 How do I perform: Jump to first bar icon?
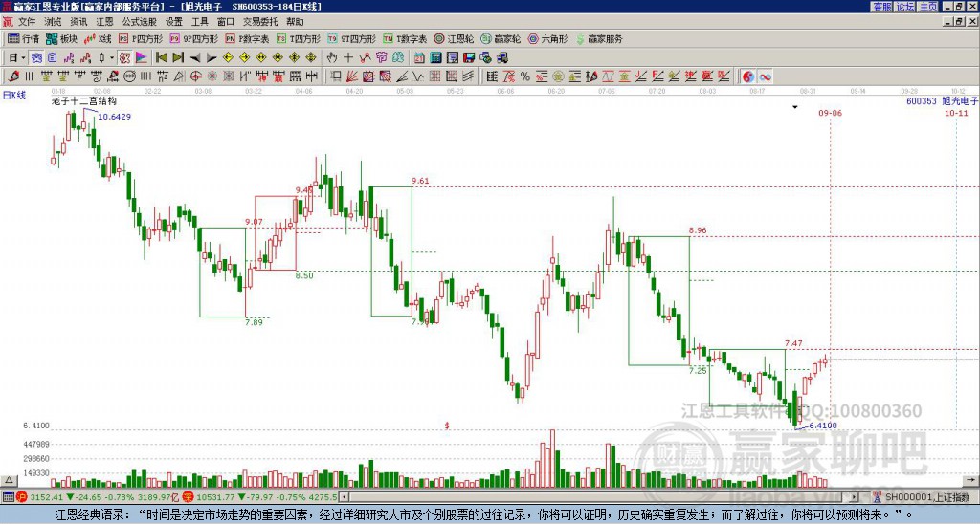point(162,58)
